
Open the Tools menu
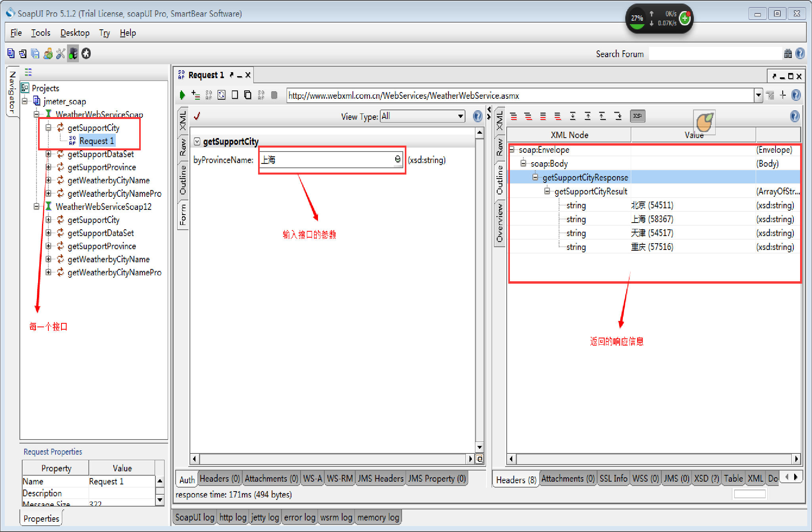(40, 33)
